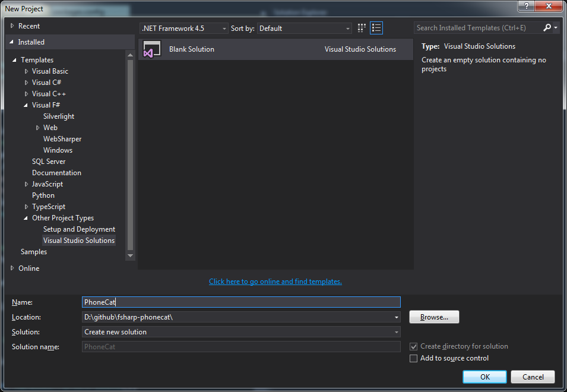Open the help question mark button

click(x=526, y=6)
